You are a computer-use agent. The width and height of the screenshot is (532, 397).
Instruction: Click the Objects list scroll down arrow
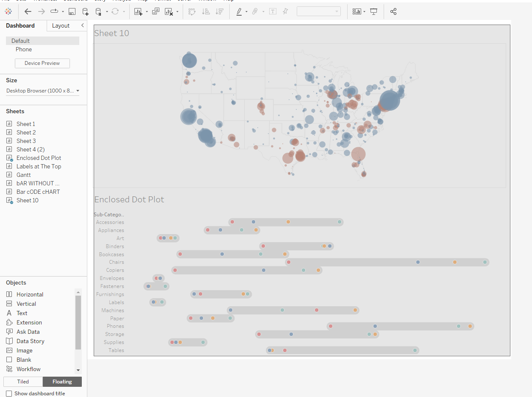(x=78, y=371)
